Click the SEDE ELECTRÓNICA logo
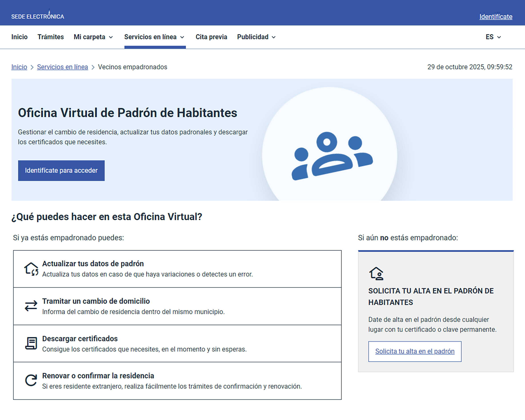 (x=38, y=16)
